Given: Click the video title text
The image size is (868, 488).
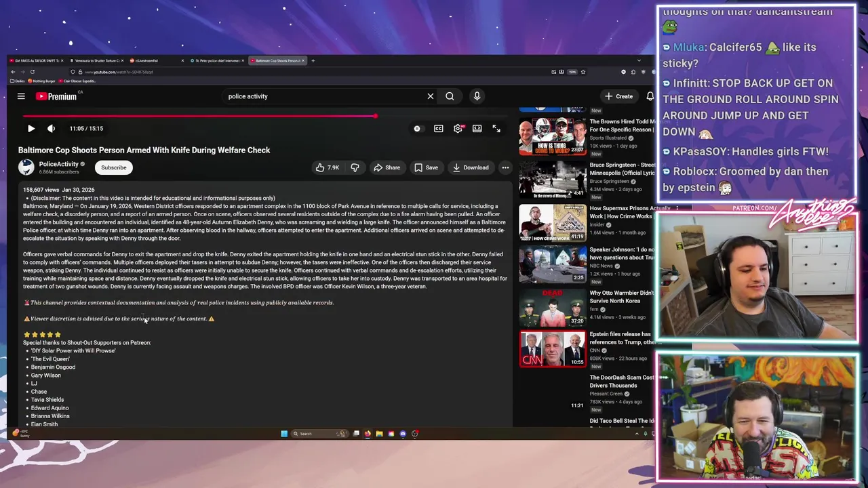Looking at the screenshot, I should [144, 150].
